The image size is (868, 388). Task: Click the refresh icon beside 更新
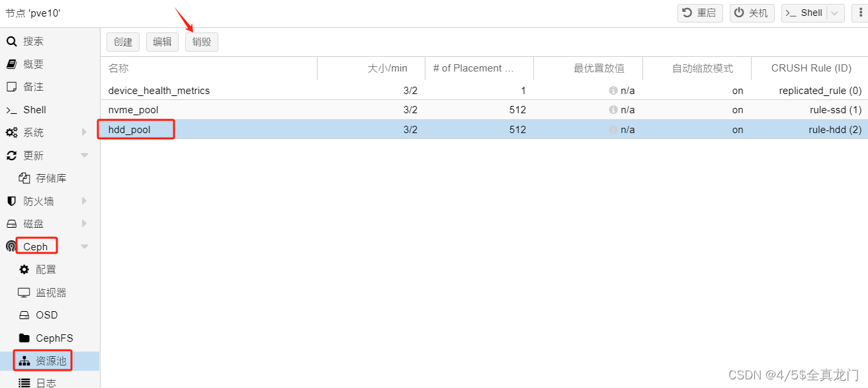click(11, 156)
